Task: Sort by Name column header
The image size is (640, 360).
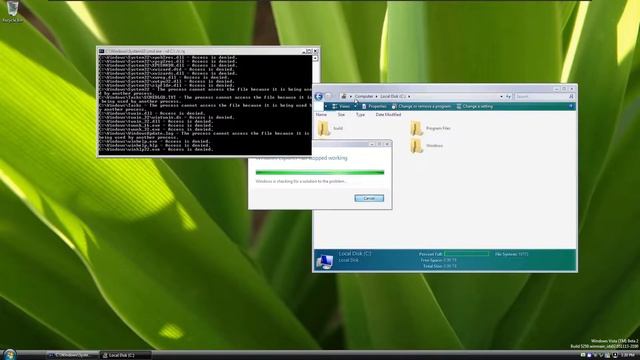Action: pyautogui.click(x=321, y=115)
